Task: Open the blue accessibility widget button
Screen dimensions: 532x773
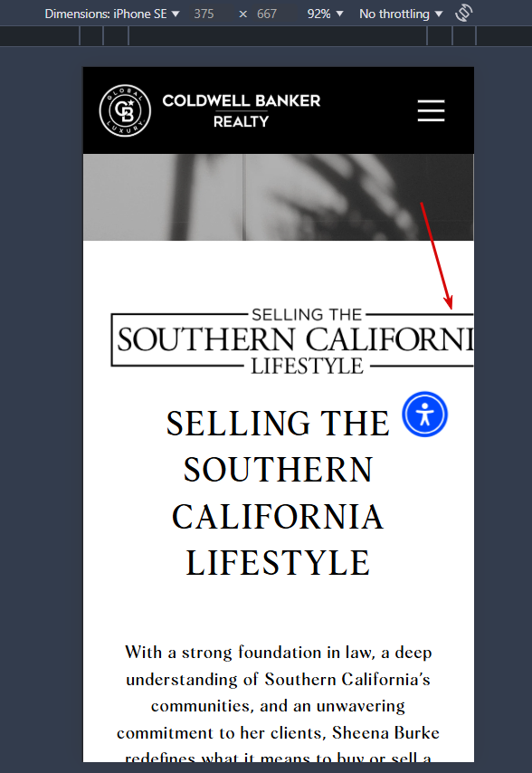Action: point(424,415)
